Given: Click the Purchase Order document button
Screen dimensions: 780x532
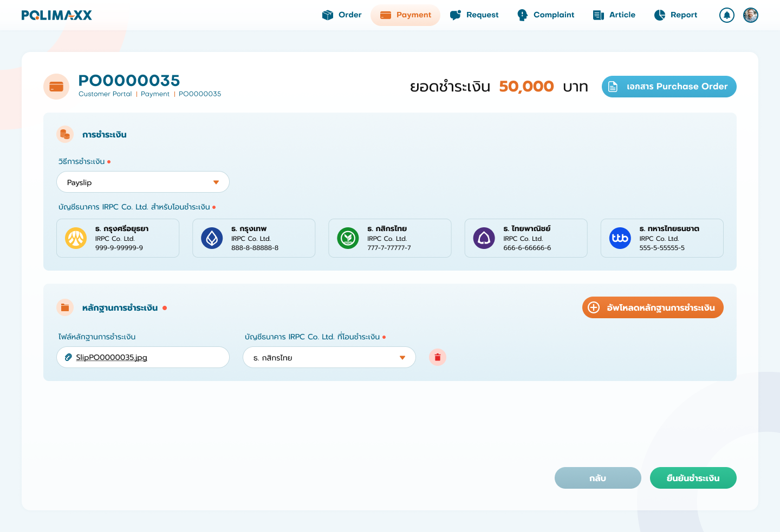Looking at the screenshot, I should [668, 87].
